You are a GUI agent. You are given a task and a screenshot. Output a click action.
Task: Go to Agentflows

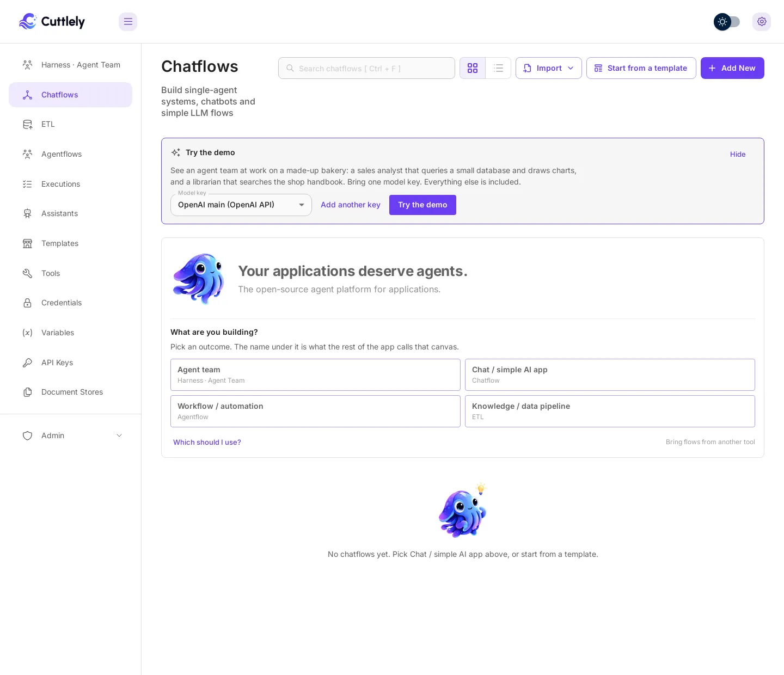[x=71, y=154]
